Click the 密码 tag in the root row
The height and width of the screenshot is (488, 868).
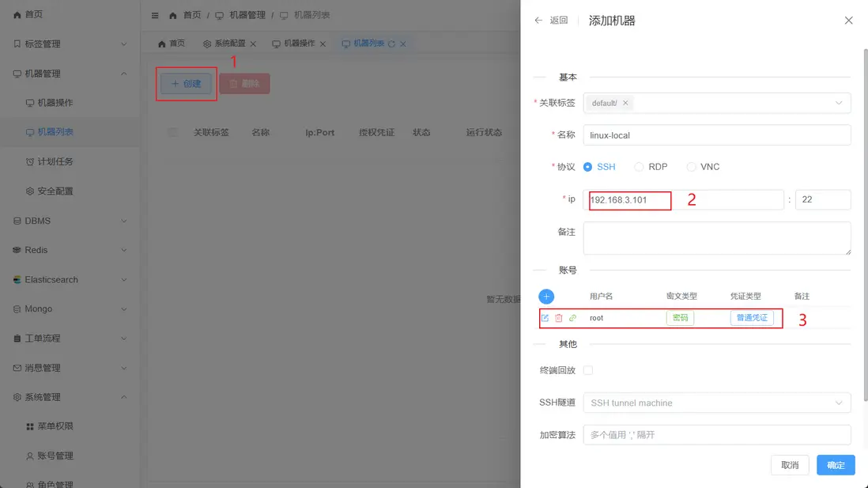click(680, 318)
